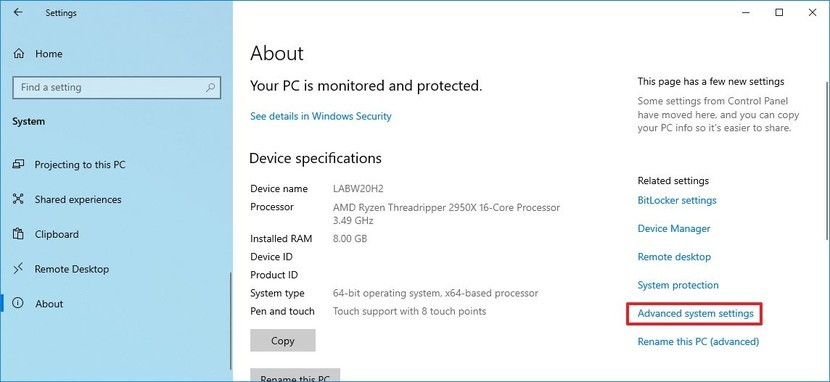Click the About info icon
Image resolution: width=830 pixels, height=382 pixels.
(19, 304)
